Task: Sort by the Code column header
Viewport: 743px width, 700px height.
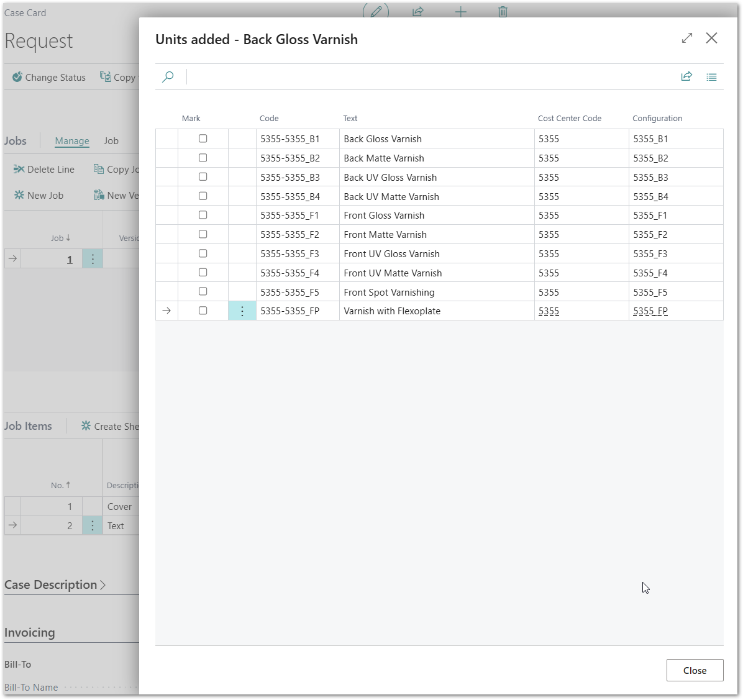Action: (269, 119)
